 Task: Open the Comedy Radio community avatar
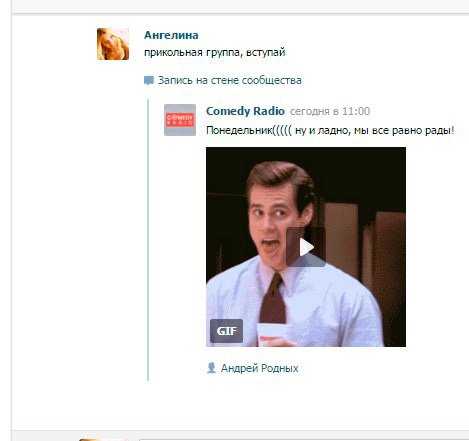[x=180, y=120]
